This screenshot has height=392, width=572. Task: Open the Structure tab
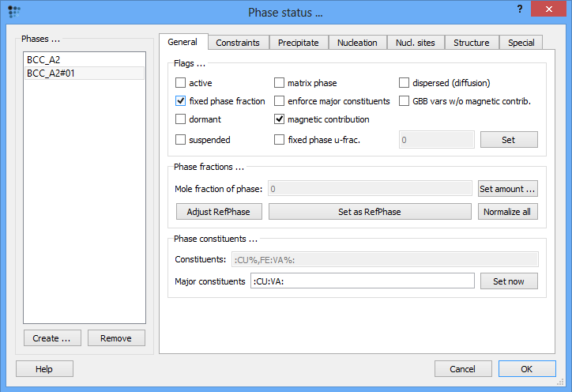coord(471,43)
